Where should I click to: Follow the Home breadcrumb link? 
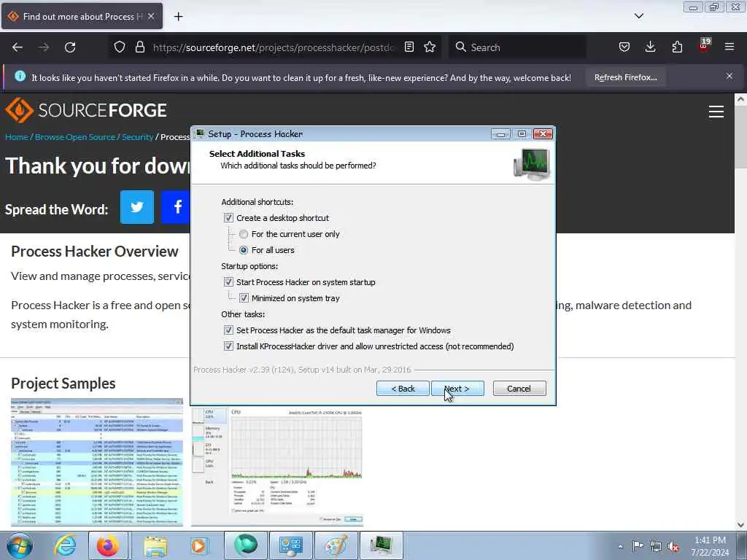17,137
